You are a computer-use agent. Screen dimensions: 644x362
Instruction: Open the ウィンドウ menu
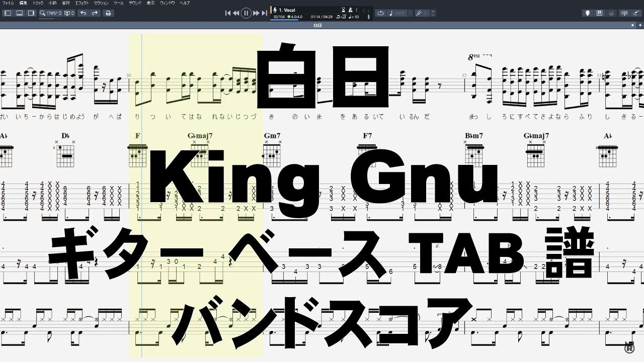click(168, 3)
